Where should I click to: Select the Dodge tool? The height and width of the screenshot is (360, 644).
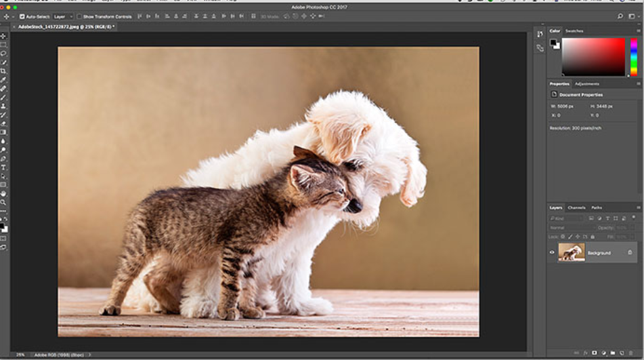click(x=3, y=150)
